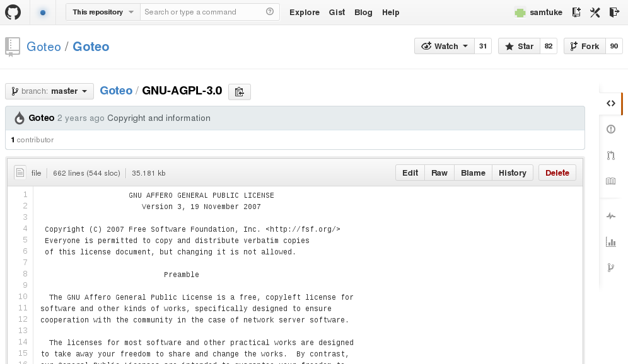
Task: Open the GNU-AGPL-3.0 file History
Action: (x=512, y=172)
